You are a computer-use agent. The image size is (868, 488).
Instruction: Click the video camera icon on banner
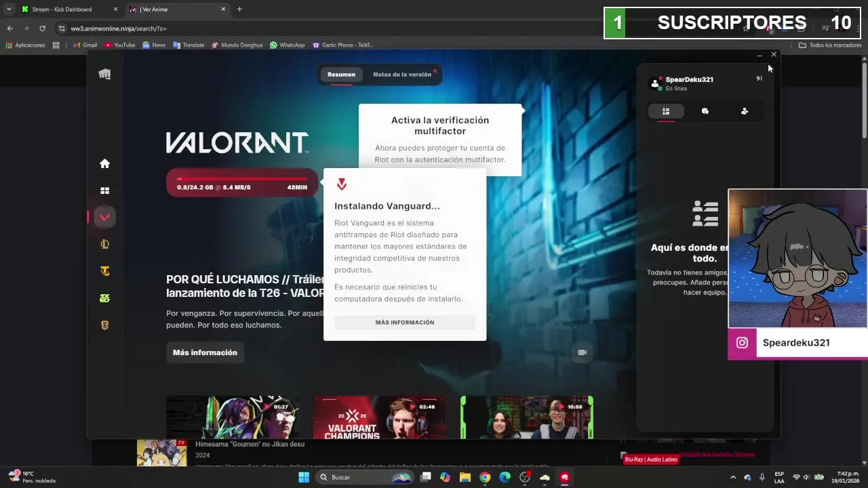[582, 352]
